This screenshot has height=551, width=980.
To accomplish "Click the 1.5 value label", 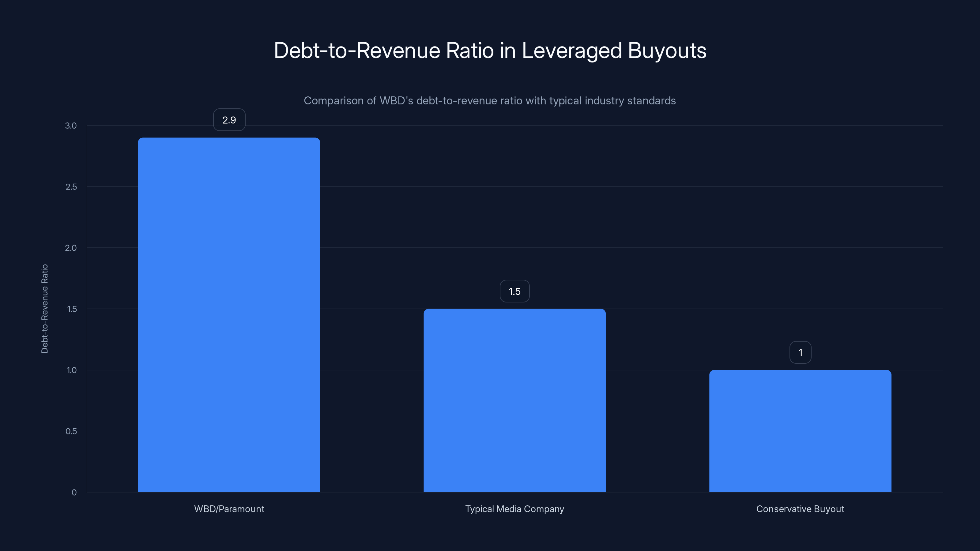I will [514, 291].
